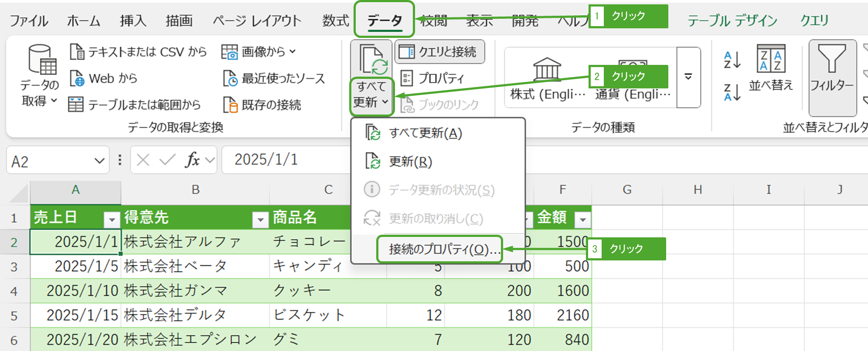Open the 並べ替え sort dialog
The image size is (868, 351).
point(770,67)
